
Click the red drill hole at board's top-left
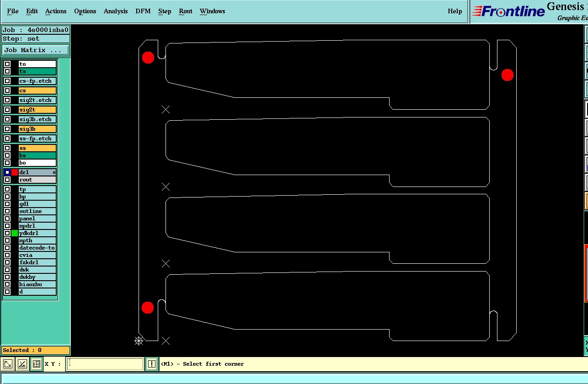[x=148, y=58]
